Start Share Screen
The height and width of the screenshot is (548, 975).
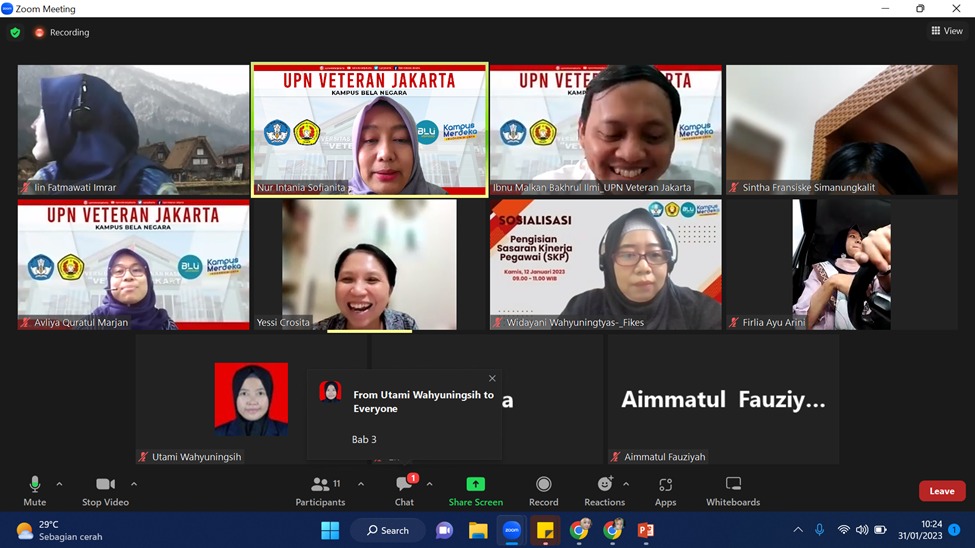[x=475, y=489]
